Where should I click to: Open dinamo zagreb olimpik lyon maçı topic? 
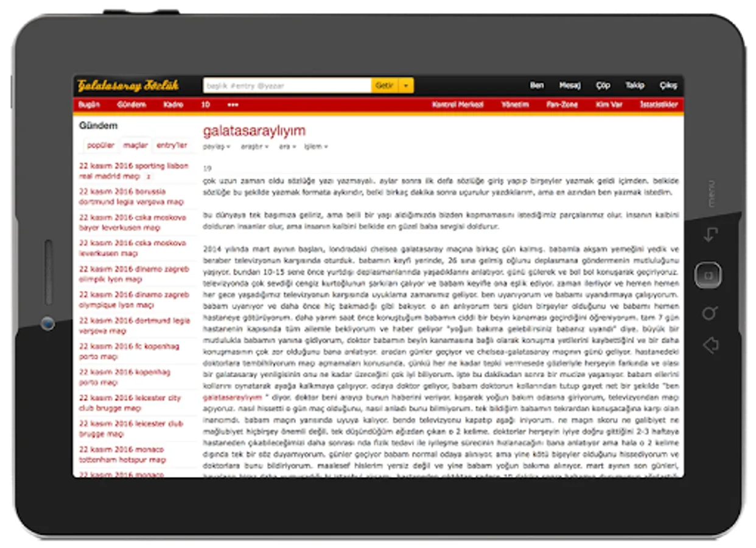point(134,274)
